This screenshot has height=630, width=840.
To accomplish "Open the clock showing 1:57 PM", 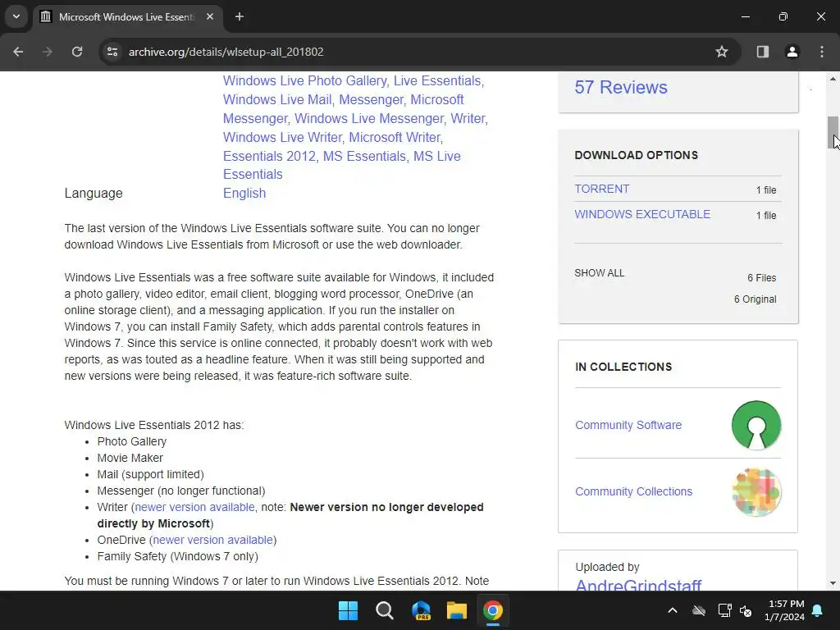I will (x=785, y=610).
